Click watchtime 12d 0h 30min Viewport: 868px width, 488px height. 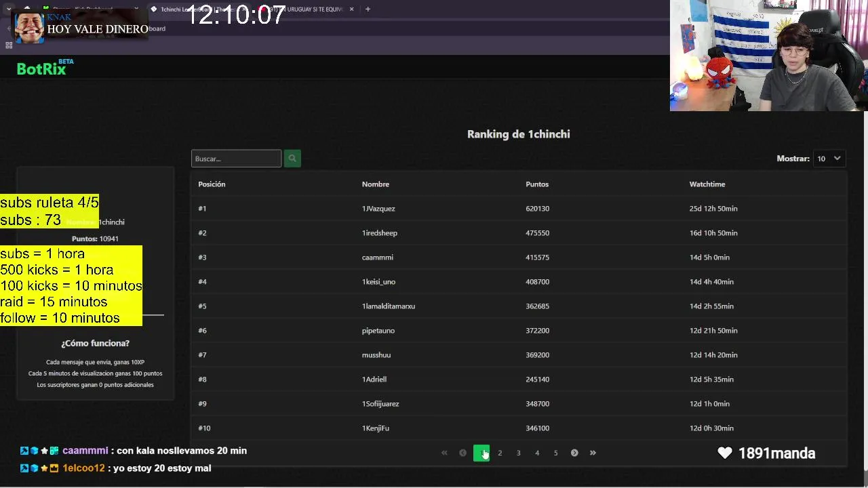click(x=711, y=428)
